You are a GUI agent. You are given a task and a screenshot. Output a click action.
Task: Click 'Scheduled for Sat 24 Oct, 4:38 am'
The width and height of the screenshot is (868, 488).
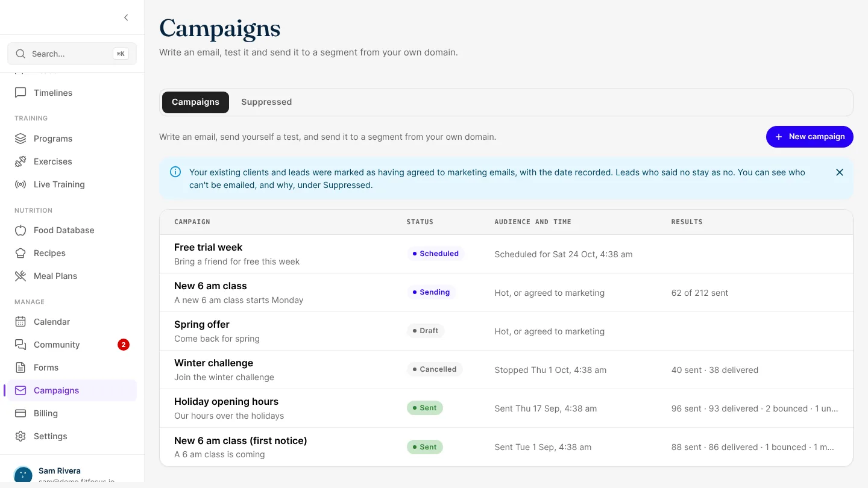[564, 254]
